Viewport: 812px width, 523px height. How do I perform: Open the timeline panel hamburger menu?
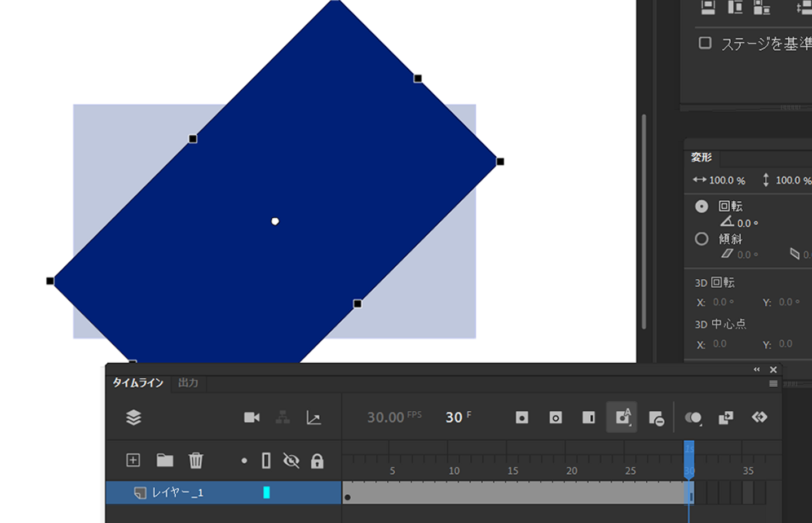(x=773, y=384)
